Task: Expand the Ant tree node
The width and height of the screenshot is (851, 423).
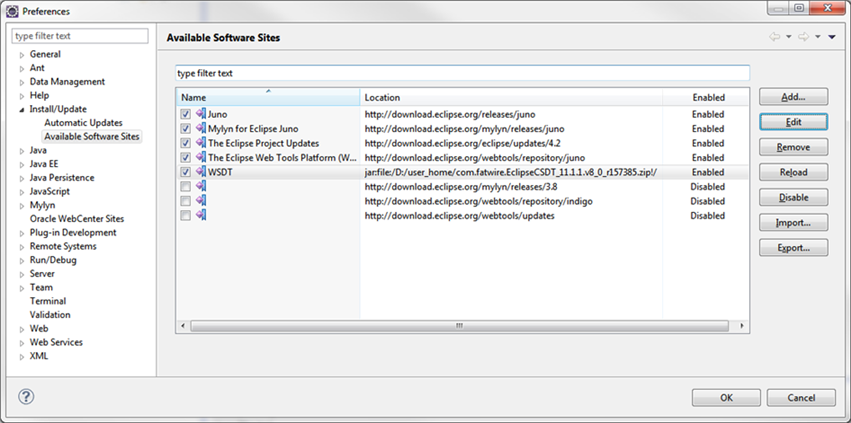Action: 22,68
